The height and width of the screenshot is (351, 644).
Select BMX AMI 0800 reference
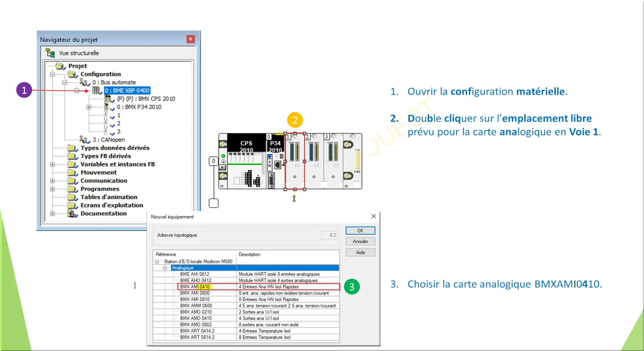click(195, 293)
